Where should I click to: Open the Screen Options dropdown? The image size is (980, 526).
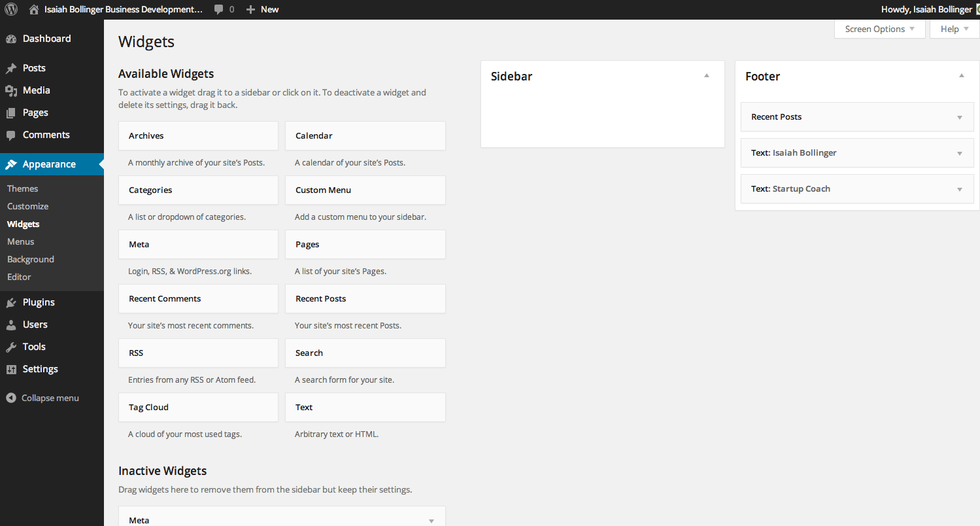879,29
